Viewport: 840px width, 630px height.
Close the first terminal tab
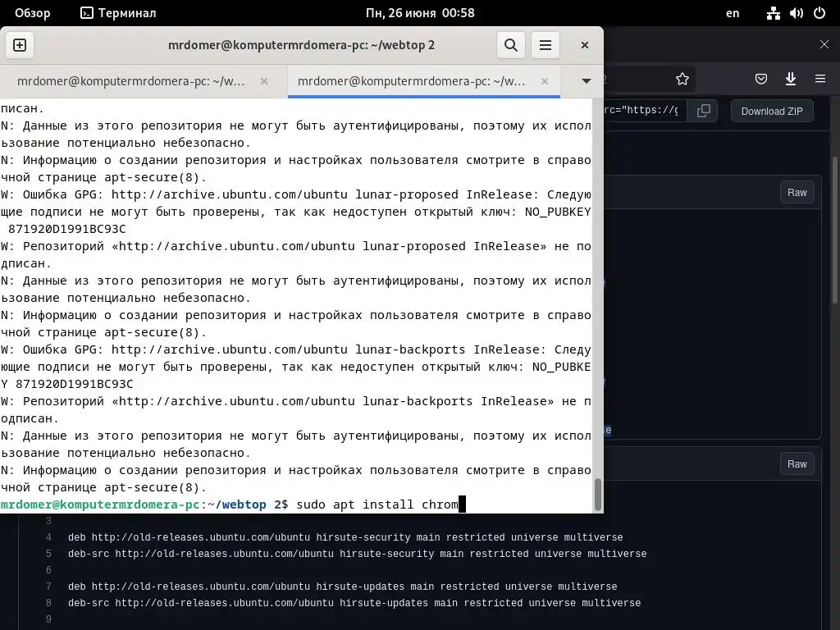(264, 81)
